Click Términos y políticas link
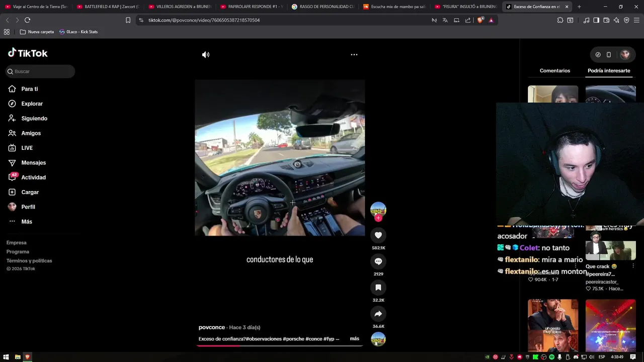The width and height of the screenshot is (644, 362). [x=29, y=261]
